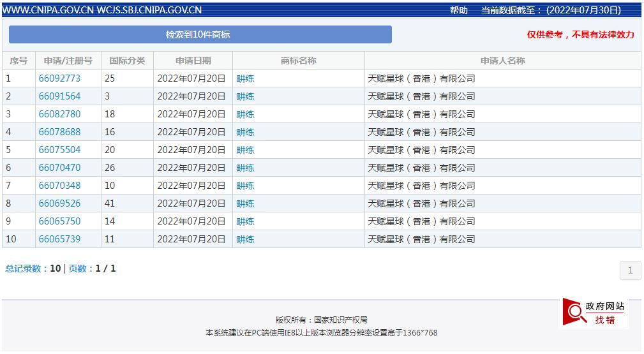The image size is (644, 354).
Task: Open application number 66075504
Action: point(59,150)
